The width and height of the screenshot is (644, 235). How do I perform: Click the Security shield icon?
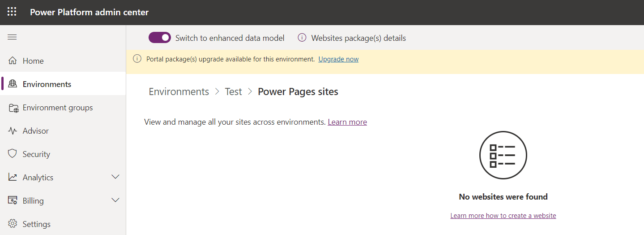point(13,154)
